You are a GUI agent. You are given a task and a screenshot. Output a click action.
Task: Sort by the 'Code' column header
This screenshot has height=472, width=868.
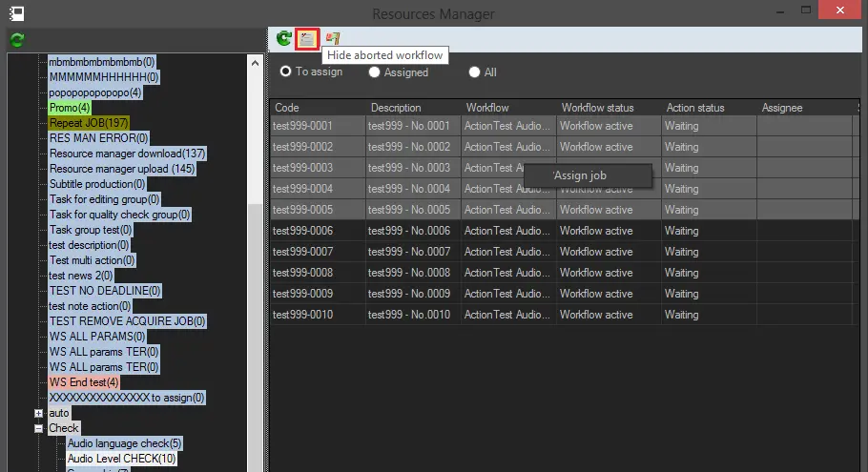tap(287, 108)
